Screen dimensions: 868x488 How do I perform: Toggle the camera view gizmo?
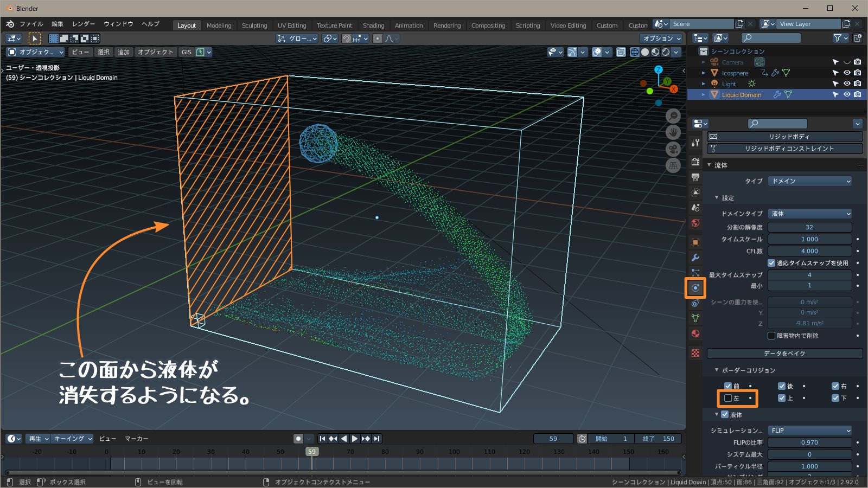point(673,149)
